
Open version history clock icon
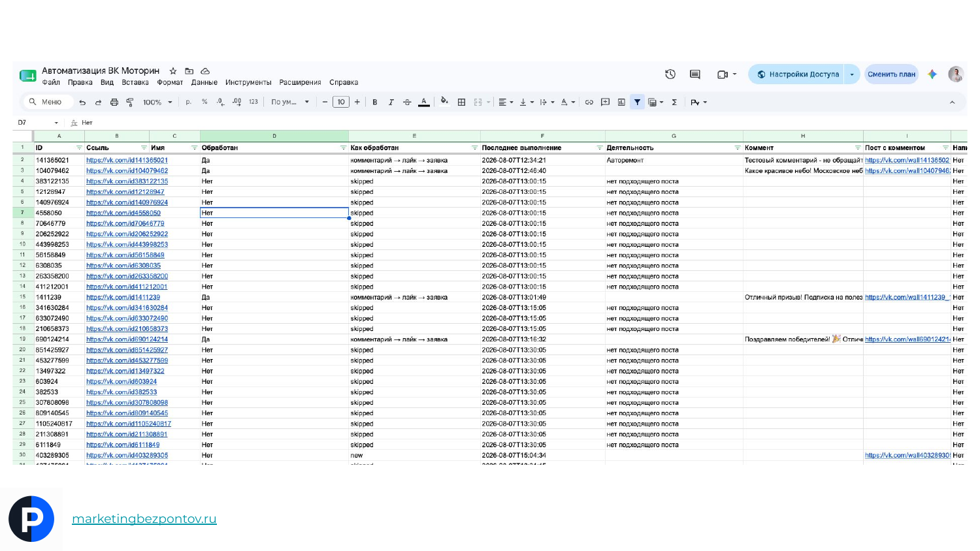click(670, 74)
